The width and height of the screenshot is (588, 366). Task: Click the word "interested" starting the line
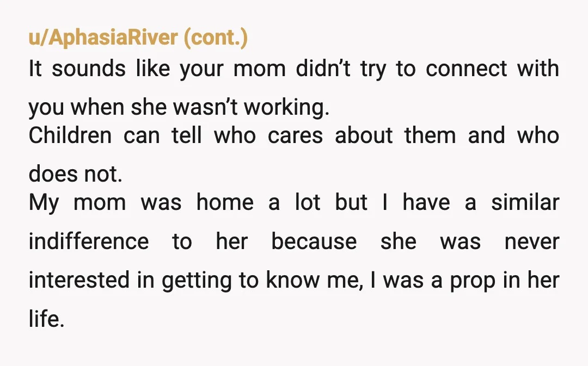coord(79,280)
